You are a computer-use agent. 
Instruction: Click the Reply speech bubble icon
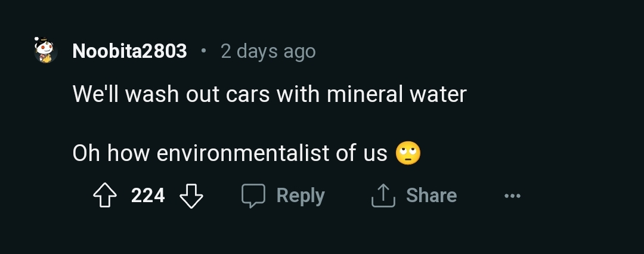tap(253, 196)
